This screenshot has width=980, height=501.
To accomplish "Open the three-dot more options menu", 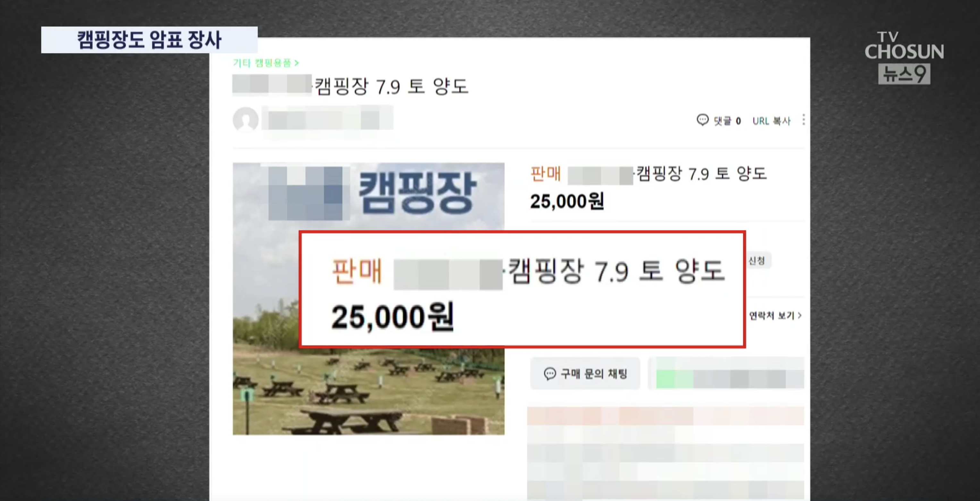I will 803,120.
